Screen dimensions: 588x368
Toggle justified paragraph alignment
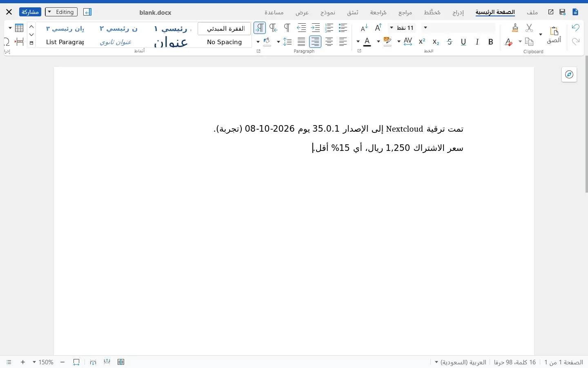point(301,42)
